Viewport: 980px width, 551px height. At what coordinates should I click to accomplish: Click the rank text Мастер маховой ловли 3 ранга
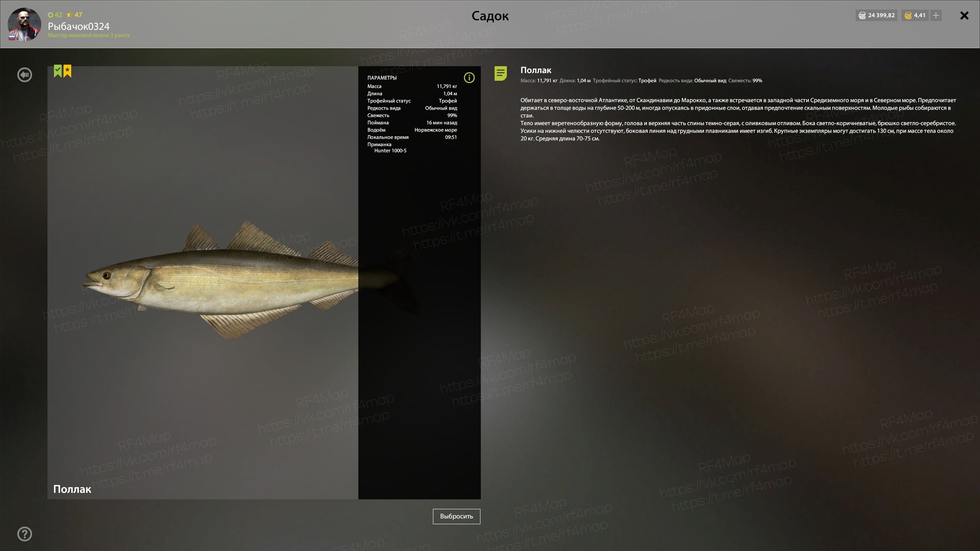click(88, 35)
